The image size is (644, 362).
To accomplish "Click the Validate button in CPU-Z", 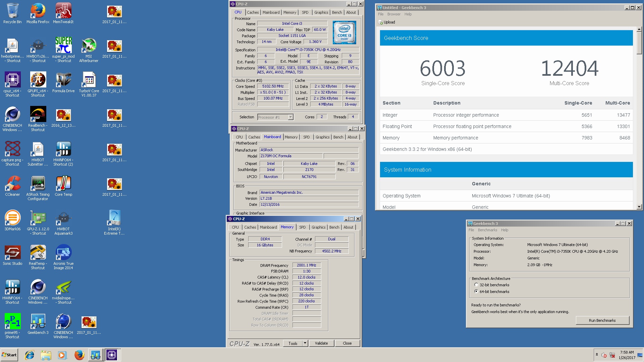I will click(321, 343).
